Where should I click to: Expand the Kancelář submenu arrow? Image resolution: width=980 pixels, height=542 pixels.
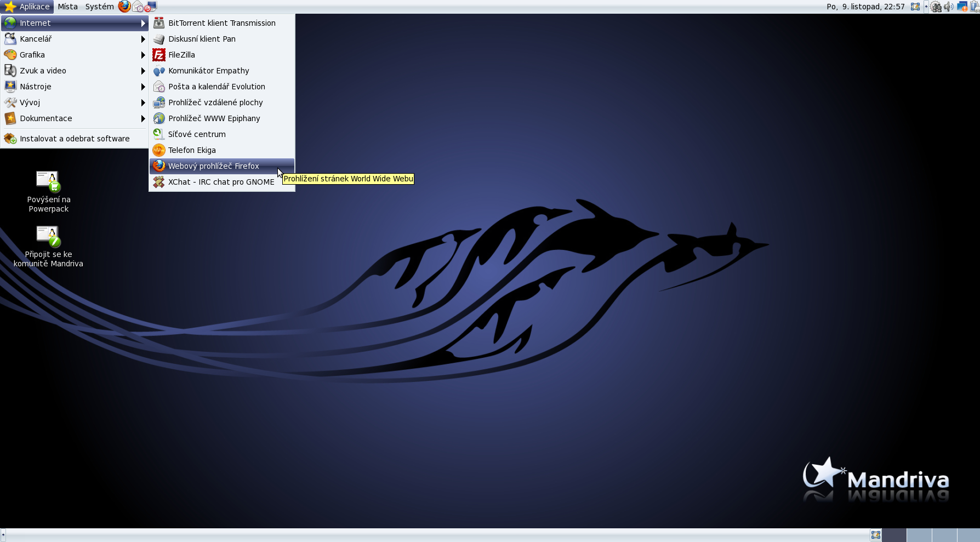[x=143, y=39]
